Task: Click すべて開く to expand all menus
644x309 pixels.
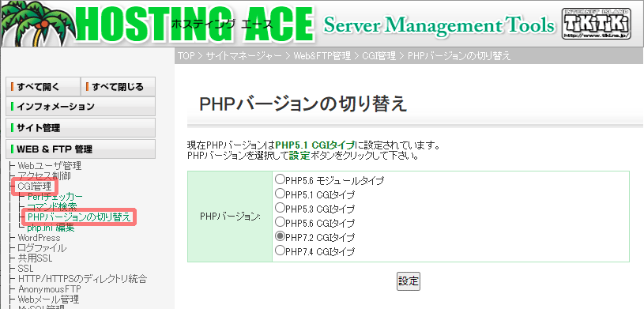Action: (43, 87)
